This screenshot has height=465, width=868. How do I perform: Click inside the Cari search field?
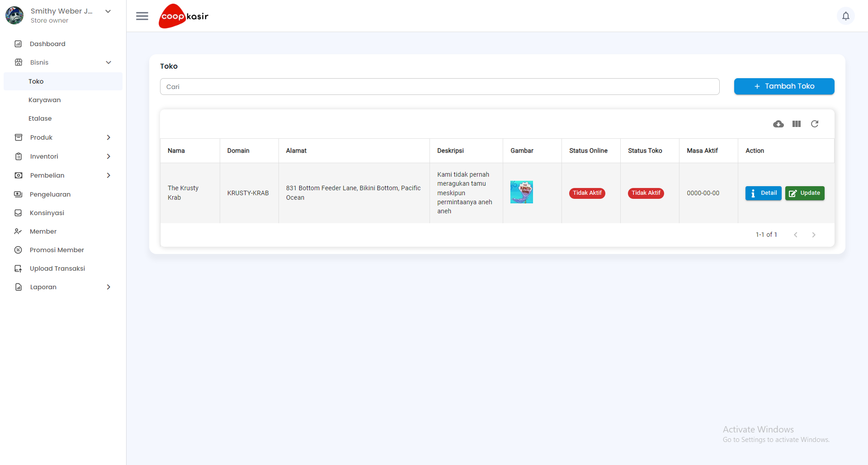(x=439, y=86)
